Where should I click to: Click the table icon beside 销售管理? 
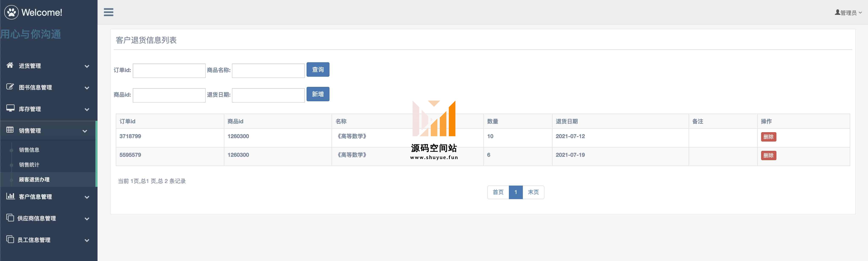(10, 130)
